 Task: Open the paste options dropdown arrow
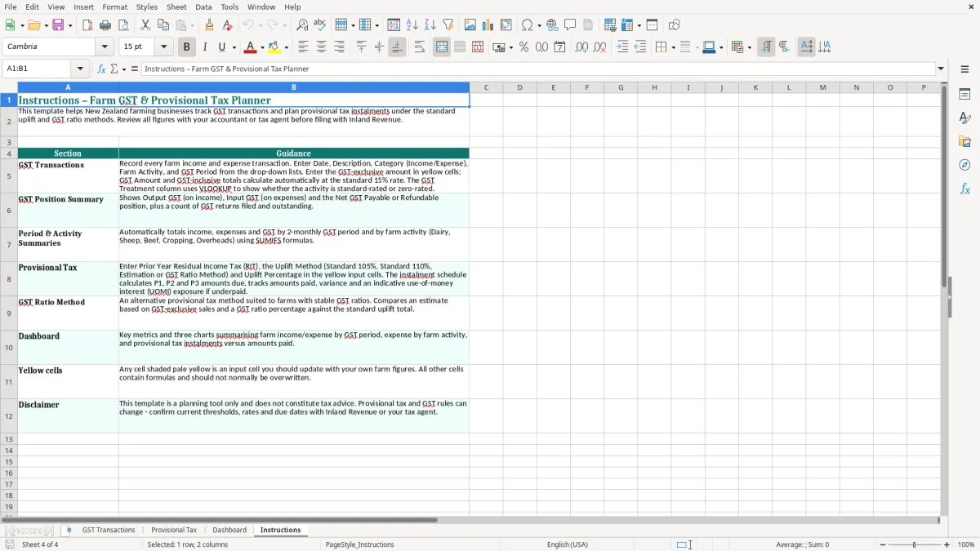click(x=193, y=25)
